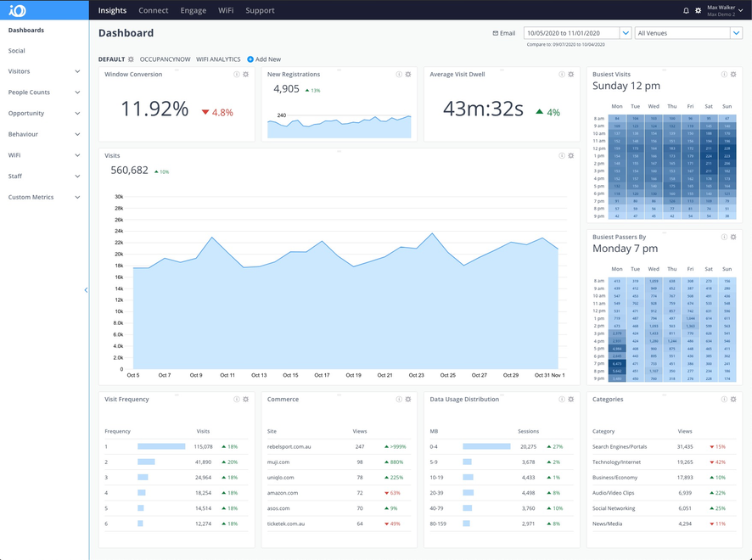Collapse the sidebar using the left arrow
This screenshot has width=752, height=560.
(86, 289)
